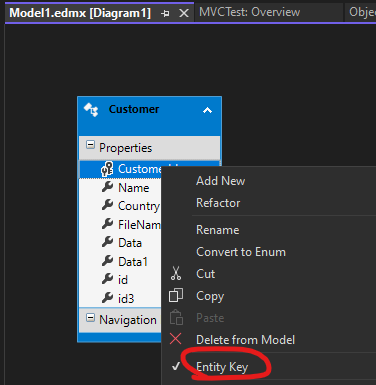Screen dimensions: 376x385
Task: Click the wrench icon next to id3
Action: click(x=107, y=297)
